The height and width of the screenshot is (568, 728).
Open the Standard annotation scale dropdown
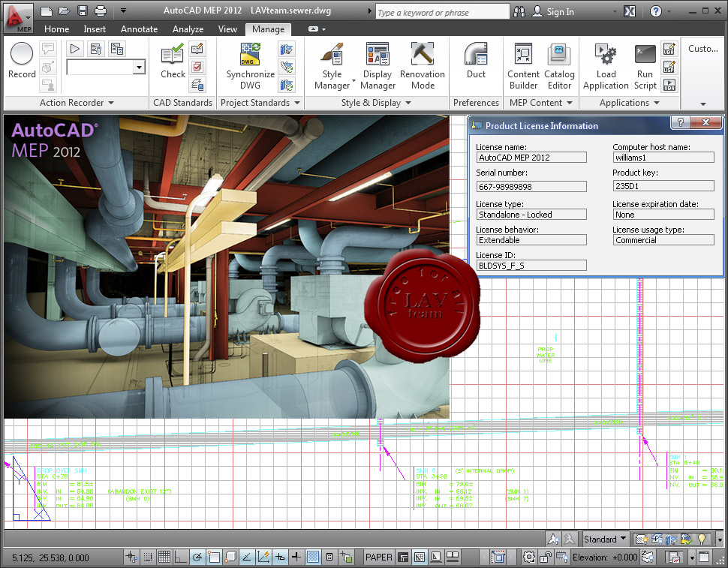(605, 539)
